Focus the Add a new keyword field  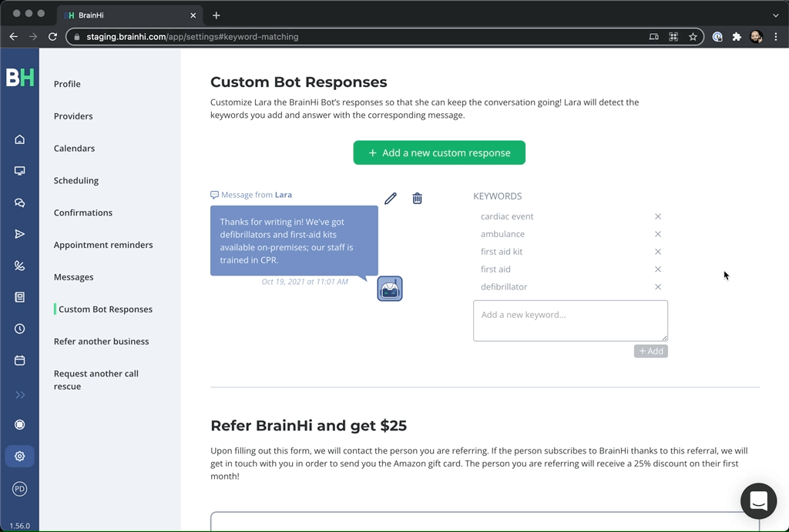pyautogui.click(x=570, y=321)
